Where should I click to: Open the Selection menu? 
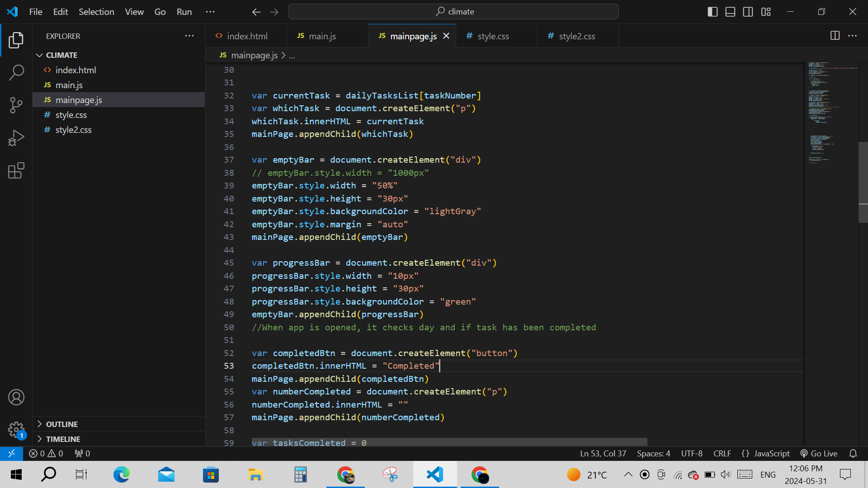[96, 12]
